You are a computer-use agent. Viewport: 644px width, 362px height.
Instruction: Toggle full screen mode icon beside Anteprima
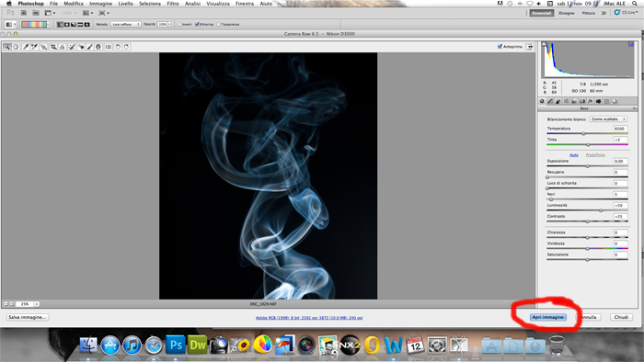530,47
